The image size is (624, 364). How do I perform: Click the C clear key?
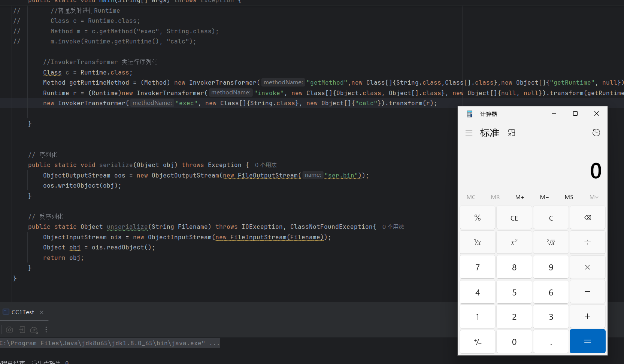(551, 218)
